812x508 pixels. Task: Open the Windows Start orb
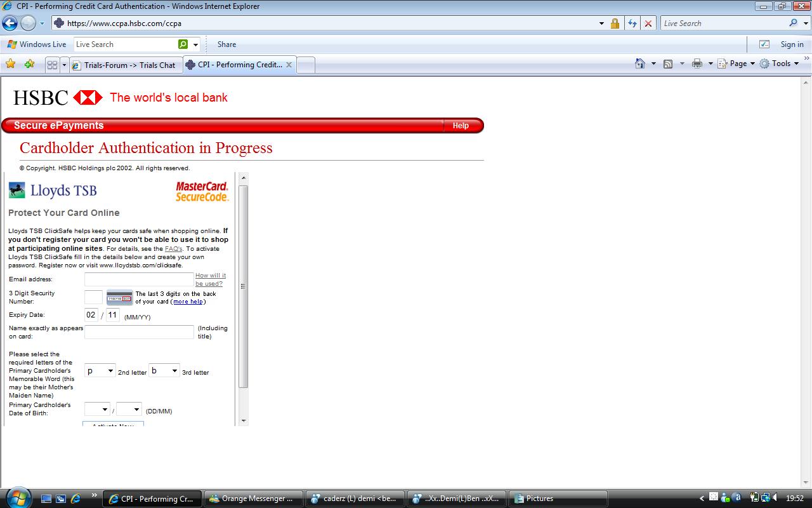[x=17, y=498]
